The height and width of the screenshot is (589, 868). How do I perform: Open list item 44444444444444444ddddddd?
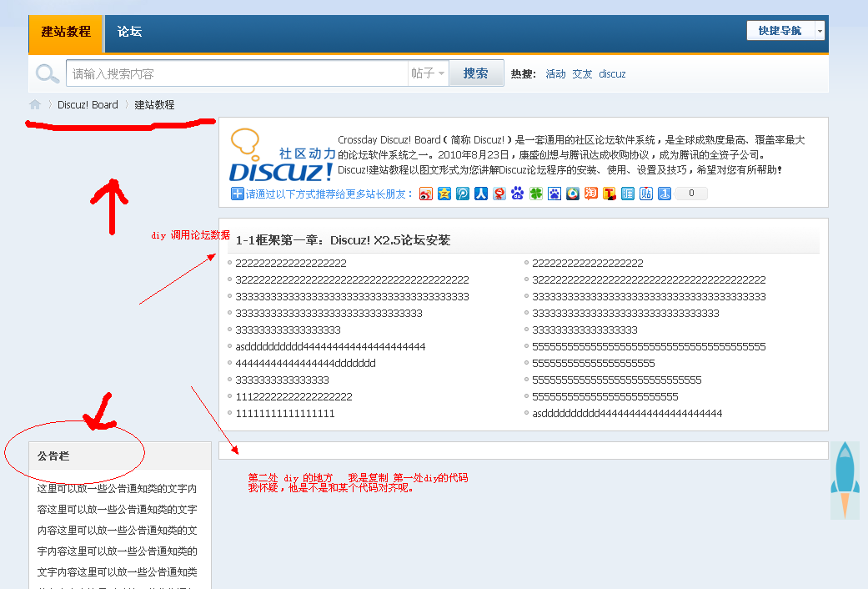(305, 364)
